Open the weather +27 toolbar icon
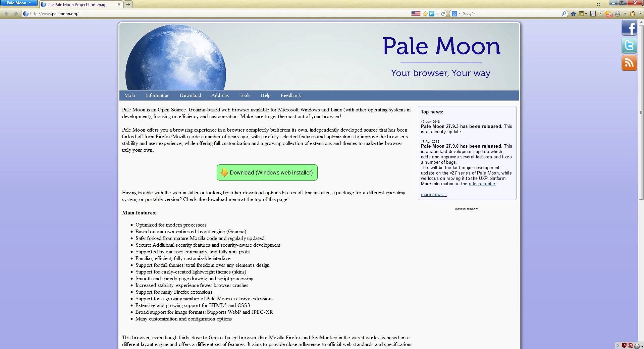The image size is (644, 349). pos(609,14)
